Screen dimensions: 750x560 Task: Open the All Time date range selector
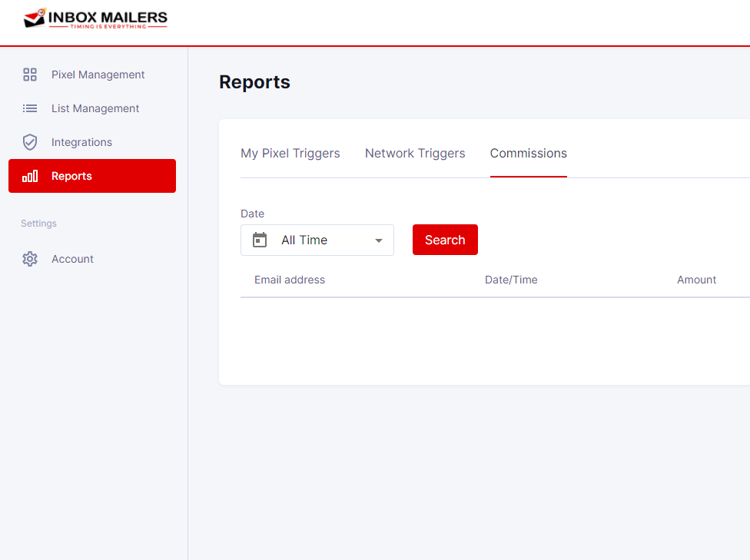point(317,240)
